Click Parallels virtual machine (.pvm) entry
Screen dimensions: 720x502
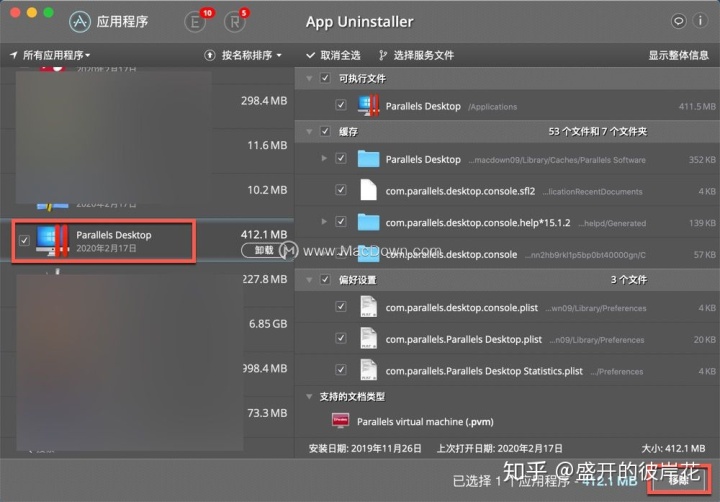click(x=425, y=422)
